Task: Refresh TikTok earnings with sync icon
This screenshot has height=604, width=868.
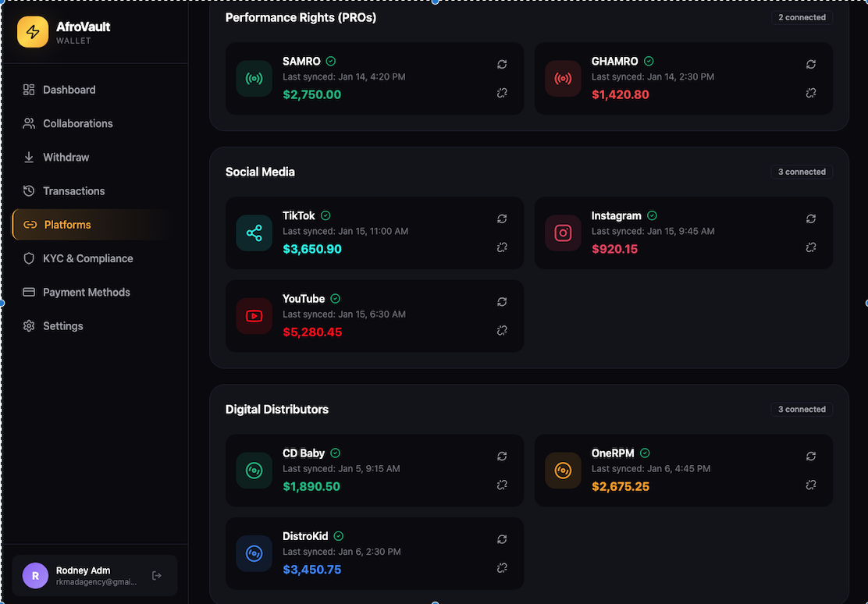Action: 502,219
